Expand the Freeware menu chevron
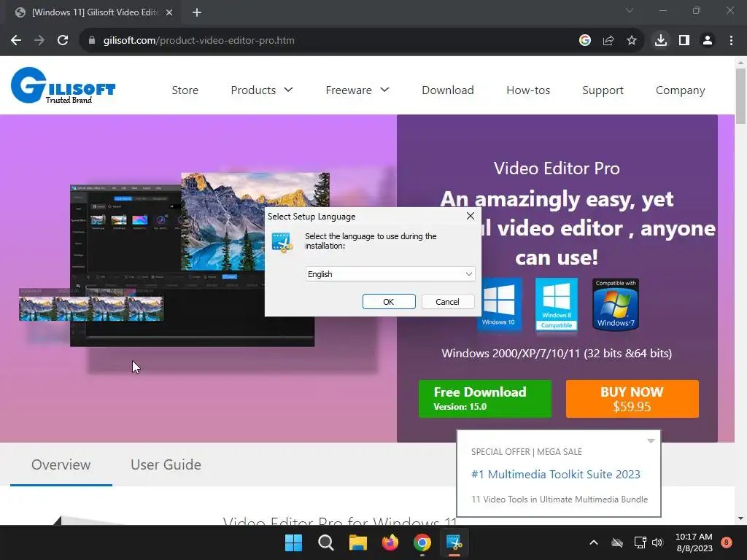 pyautogui.click(x=385, y=90)
